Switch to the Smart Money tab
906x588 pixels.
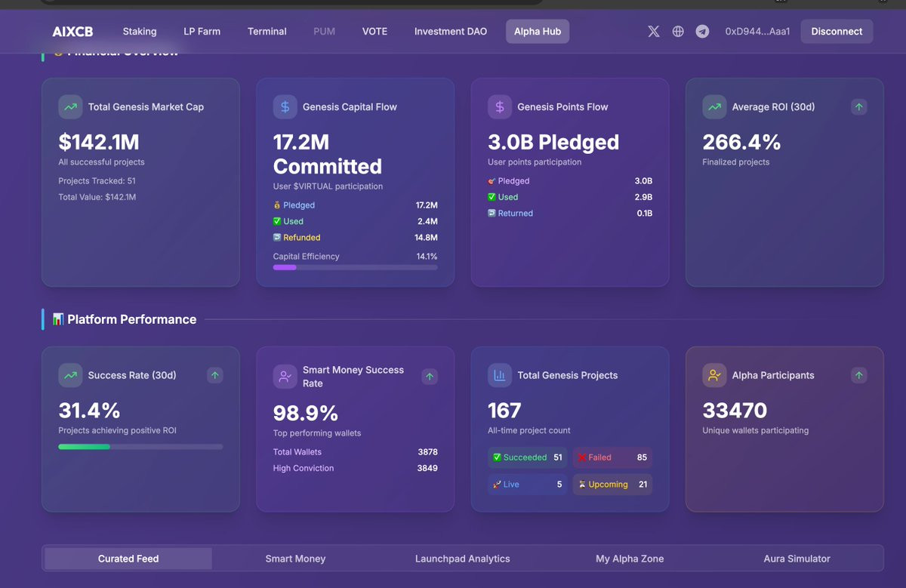(295, 559)
